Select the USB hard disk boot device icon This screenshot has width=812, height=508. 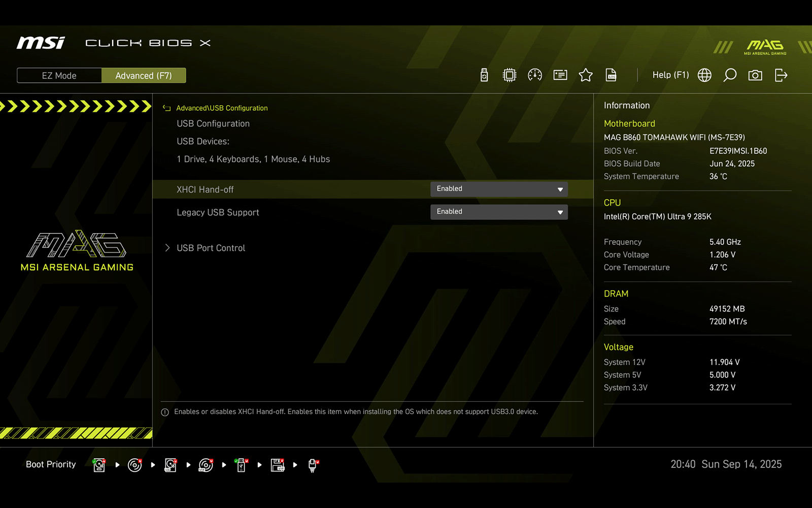[x=171, y=465]
